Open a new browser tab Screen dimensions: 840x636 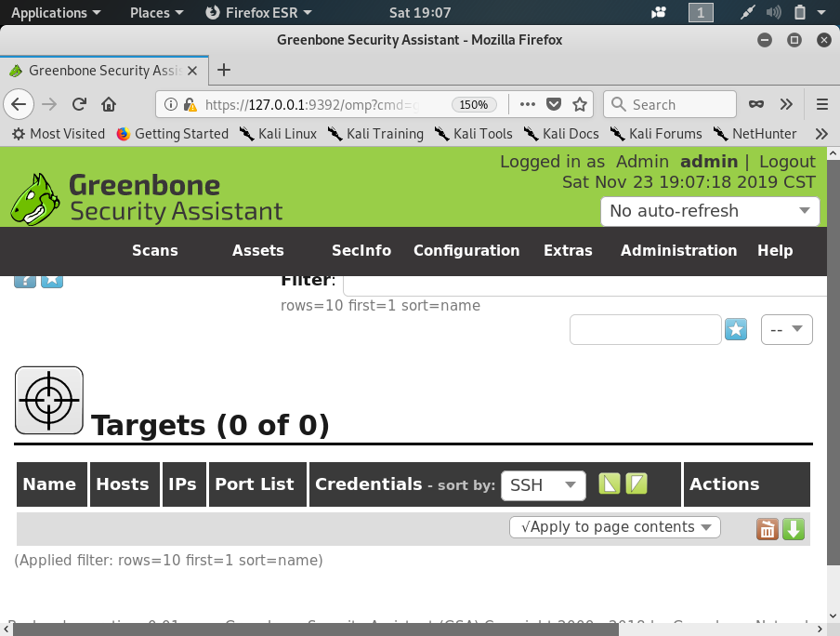[x=224, y=70]
